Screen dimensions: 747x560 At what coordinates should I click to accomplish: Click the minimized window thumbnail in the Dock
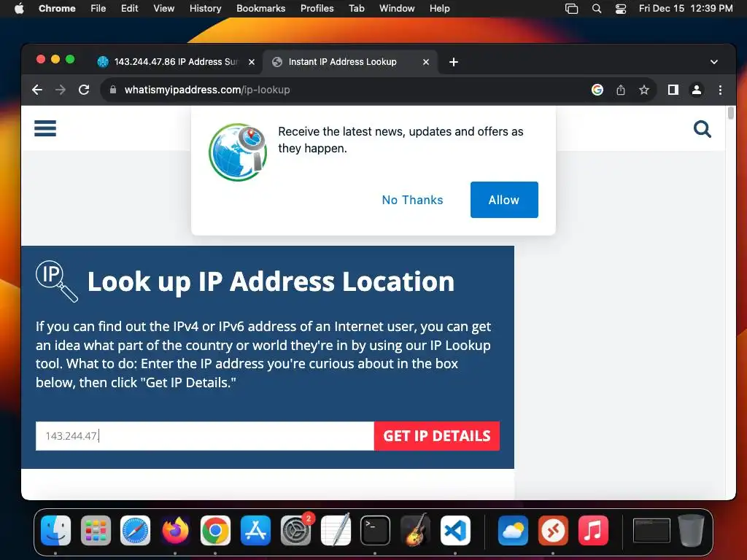click(651, 530)
